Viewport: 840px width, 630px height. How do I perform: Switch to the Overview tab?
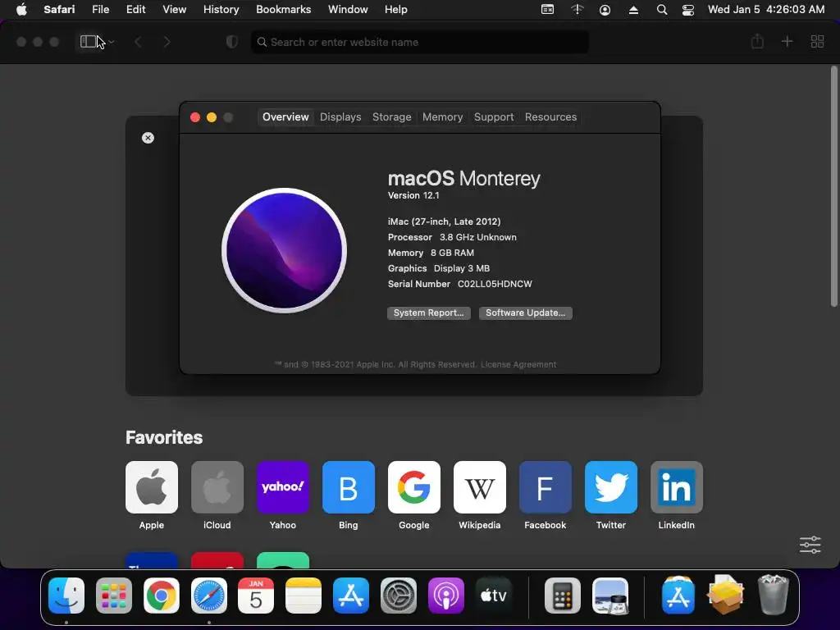285,116
